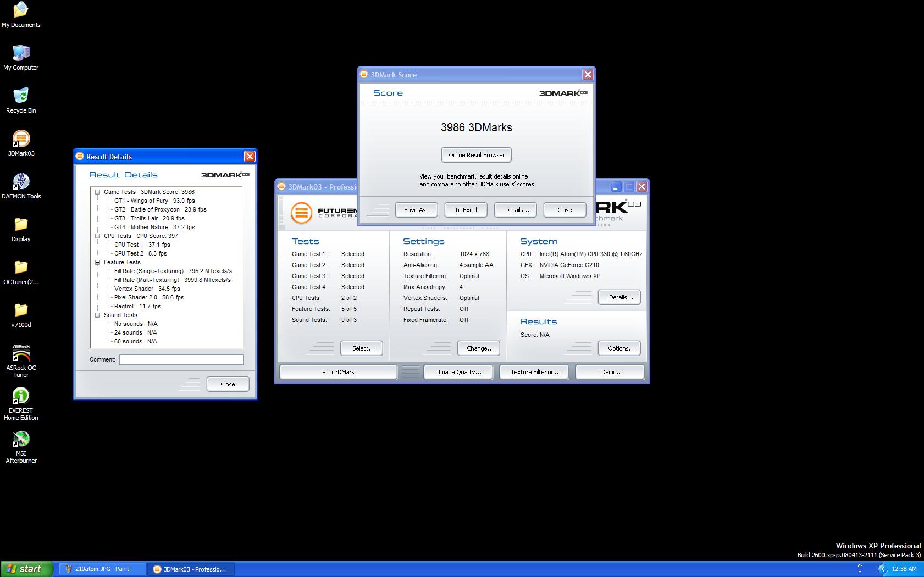Click the Futuremark Corporation logo
This screenshot has width=924, height=577.
tap(323, 213)
